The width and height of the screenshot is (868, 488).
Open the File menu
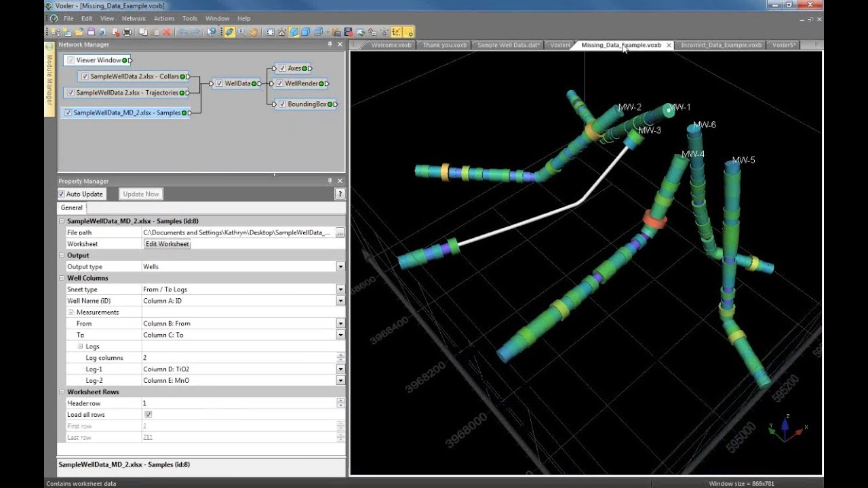(x=68, y=18)
